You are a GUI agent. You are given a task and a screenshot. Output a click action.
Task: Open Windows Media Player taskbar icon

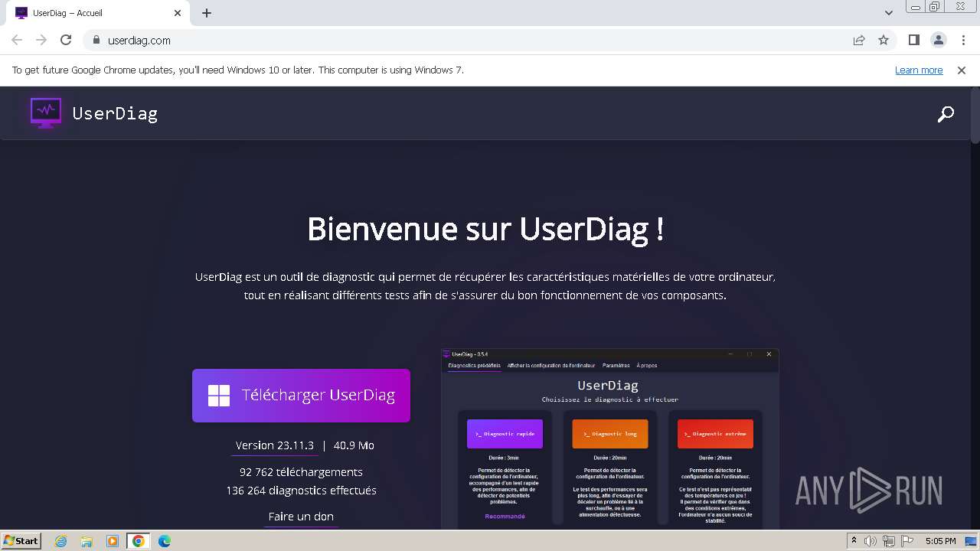pos(113,541)
